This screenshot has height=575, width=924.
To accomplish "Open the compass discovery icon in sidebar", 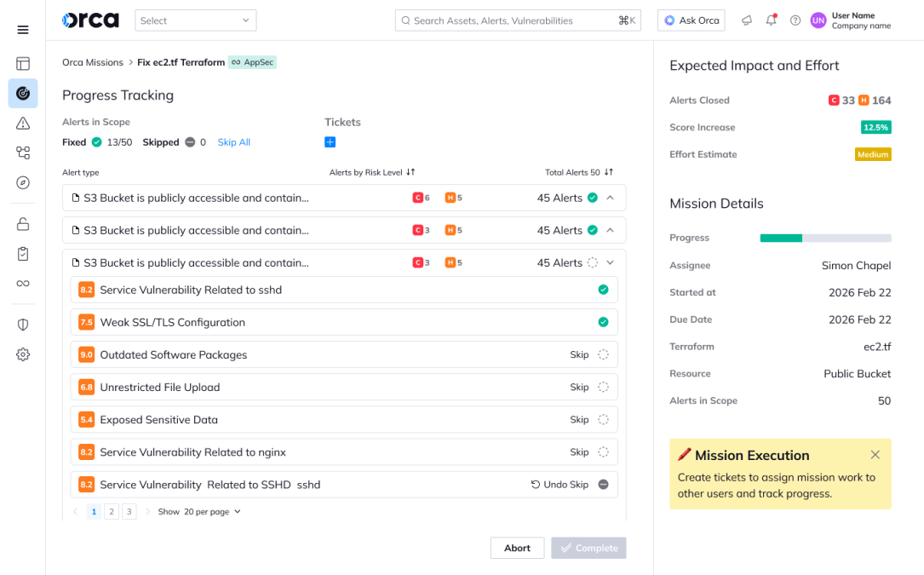I will [22, 182].
